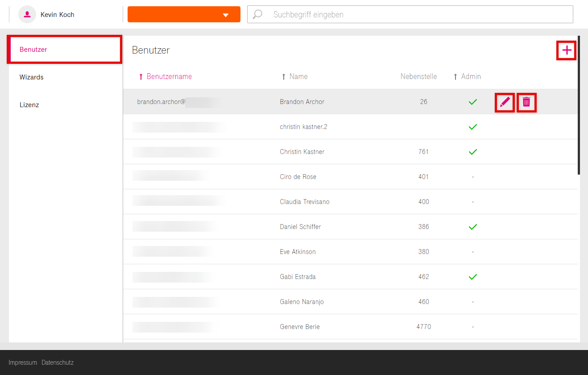Click the trash icon for Brandon Archor
Image resolution: width=588 pixels, height=375 pixels.
[526, 102]
